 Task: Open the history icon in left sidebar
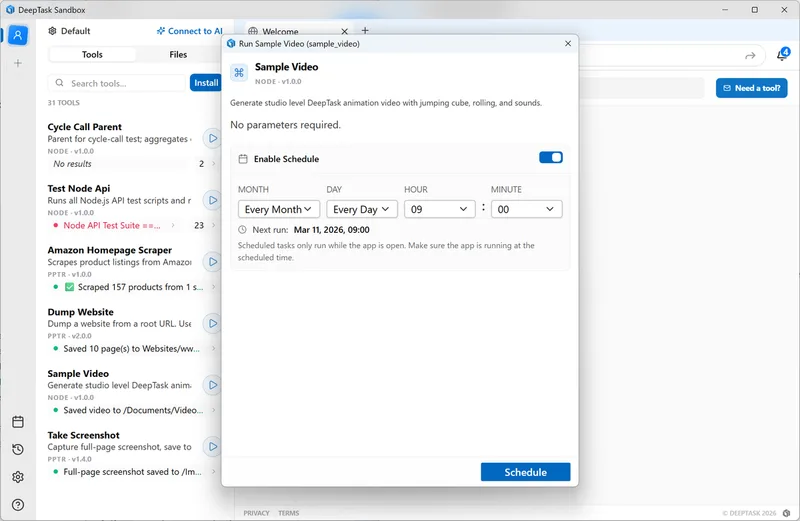[x=18, y=449]
